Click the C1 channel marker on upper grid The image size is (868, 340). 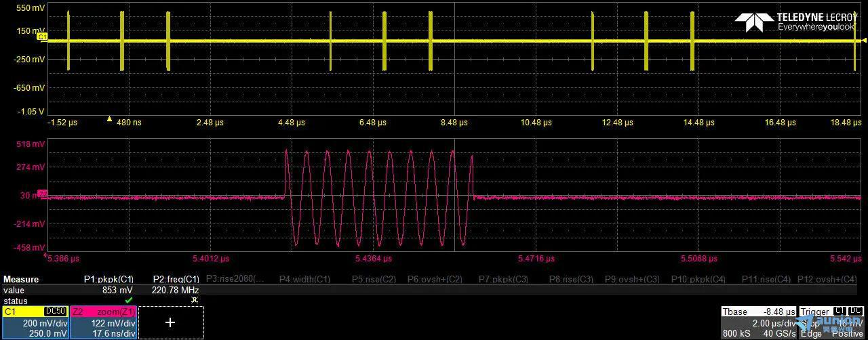[x=42, y=37]
